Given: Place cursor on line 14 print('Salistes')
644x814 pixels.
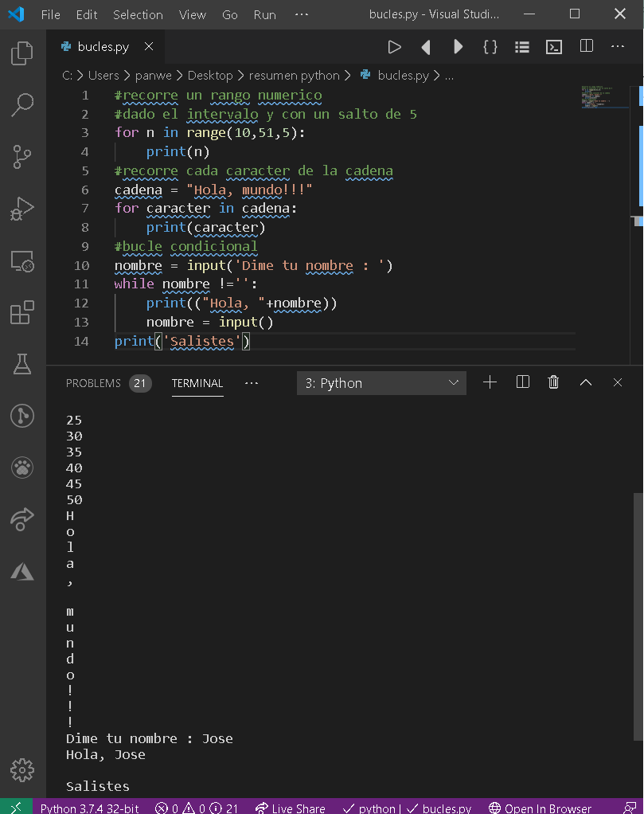Looking at the screenshot, I should pyautogui.click(x=182, y=342).
